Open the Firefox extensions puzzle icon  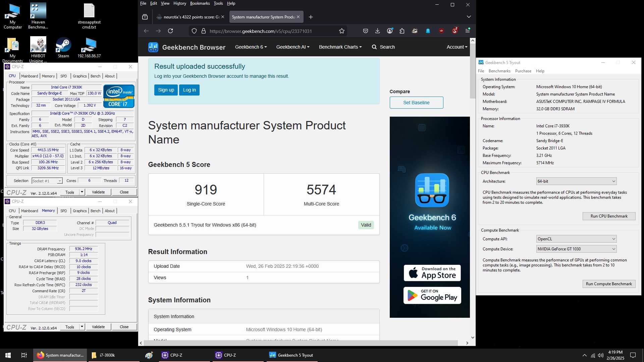(x=402, y=31)
